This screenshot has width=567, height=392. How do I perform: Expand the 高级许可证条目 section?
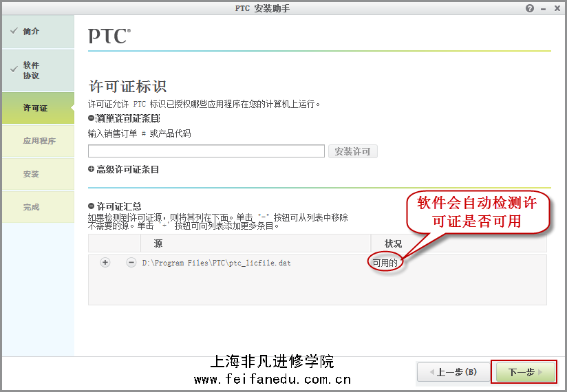(x=91, y=169)
